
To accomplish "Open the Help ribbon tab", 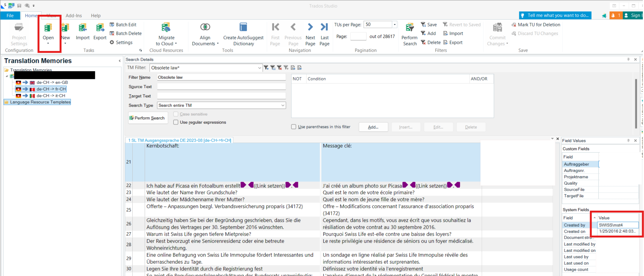I will click(x=96, y=15).
